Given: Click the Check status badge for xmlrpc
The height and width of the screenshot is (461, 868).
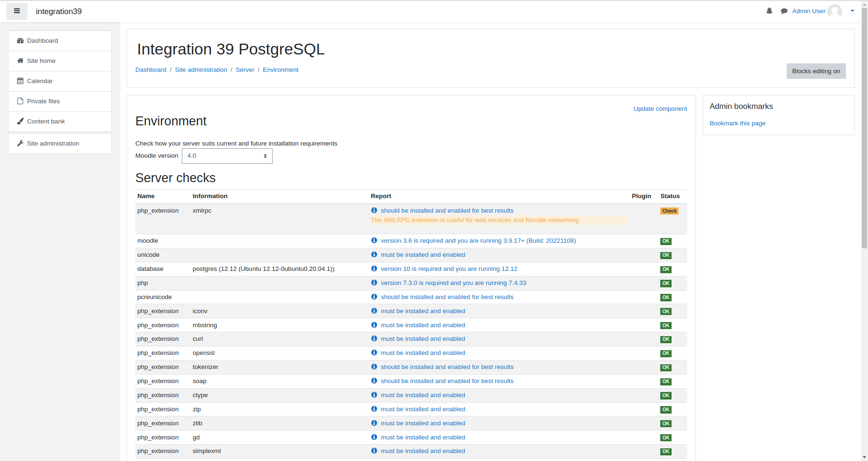Looking at the screenshot, I should pyautogui.click(x=669, y=211).
